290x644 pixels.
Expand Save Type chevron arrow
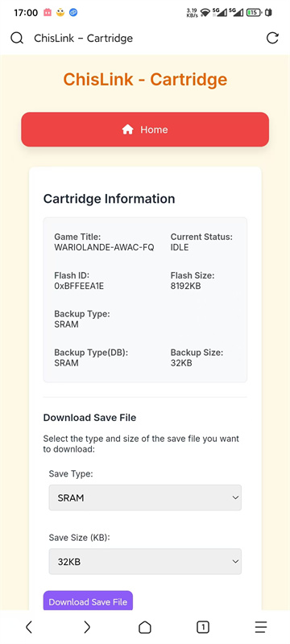point(235,497)
